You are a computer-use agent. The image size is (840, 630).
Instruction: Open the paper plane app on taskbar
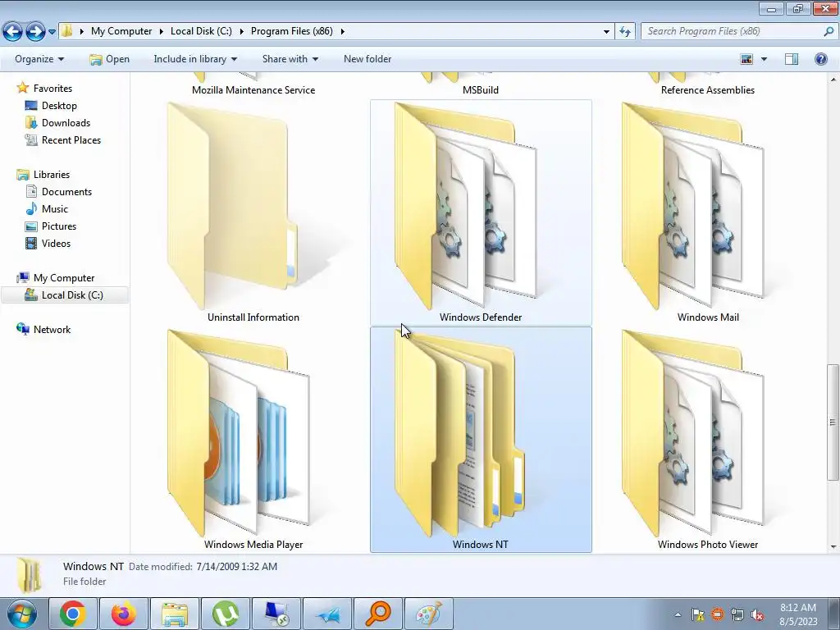click(327, 614)
